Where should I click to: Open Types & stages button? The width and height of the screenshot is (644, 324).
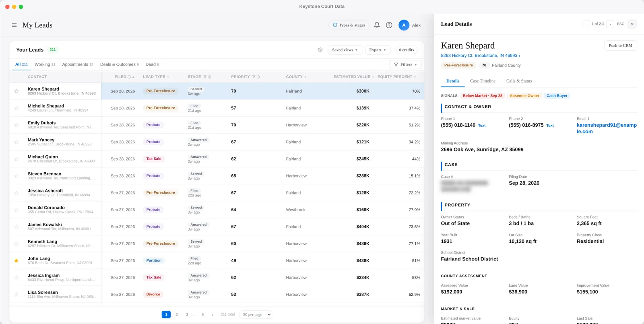point(349,25)
